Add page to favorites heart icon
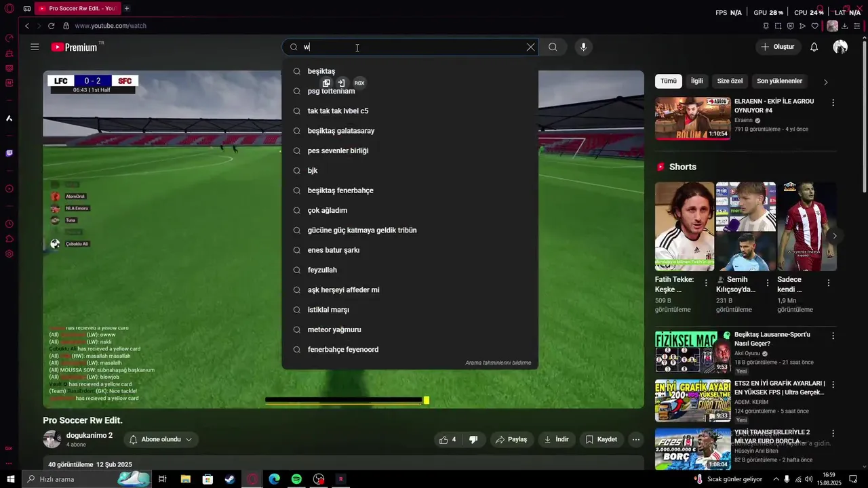The image size is (868, 488). tap(814, 26)
